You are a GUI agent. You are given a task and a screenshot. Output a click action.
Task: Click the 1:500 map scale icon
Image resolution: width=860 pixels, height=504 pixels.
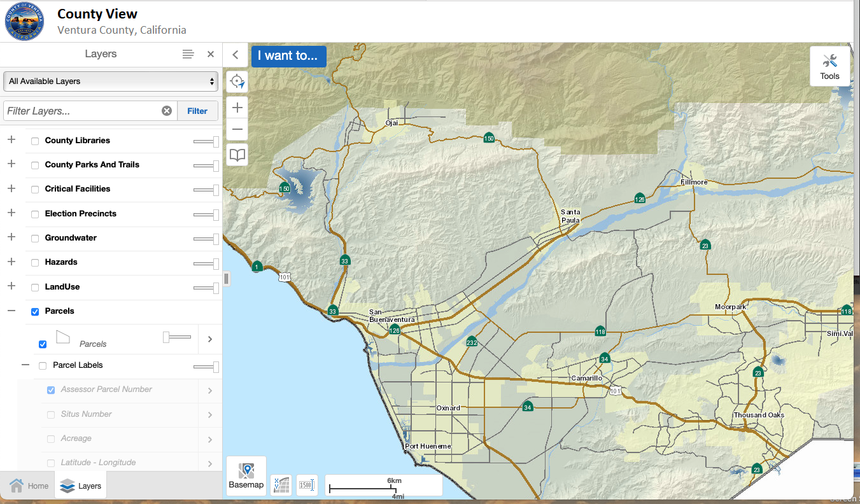click(x=306, y=485)
